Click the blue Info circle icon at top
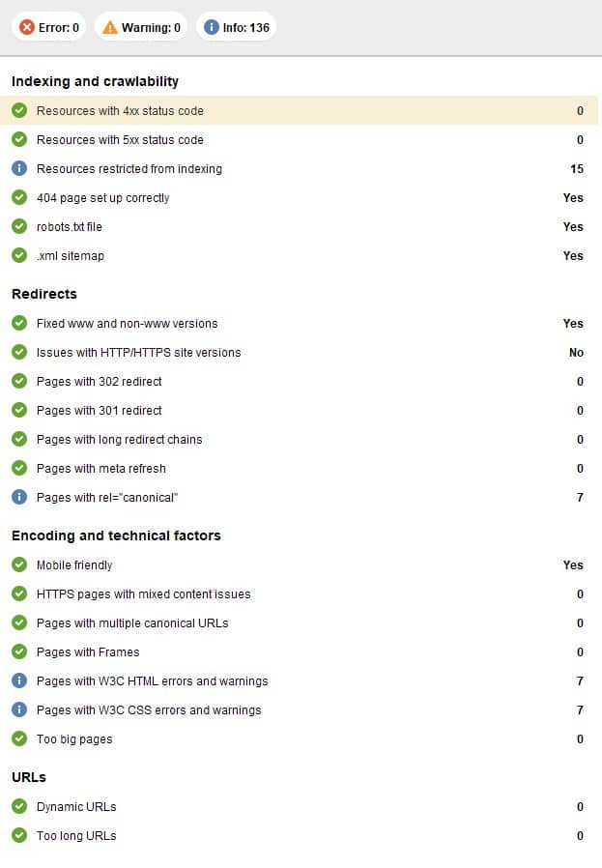 click(210, 27)
